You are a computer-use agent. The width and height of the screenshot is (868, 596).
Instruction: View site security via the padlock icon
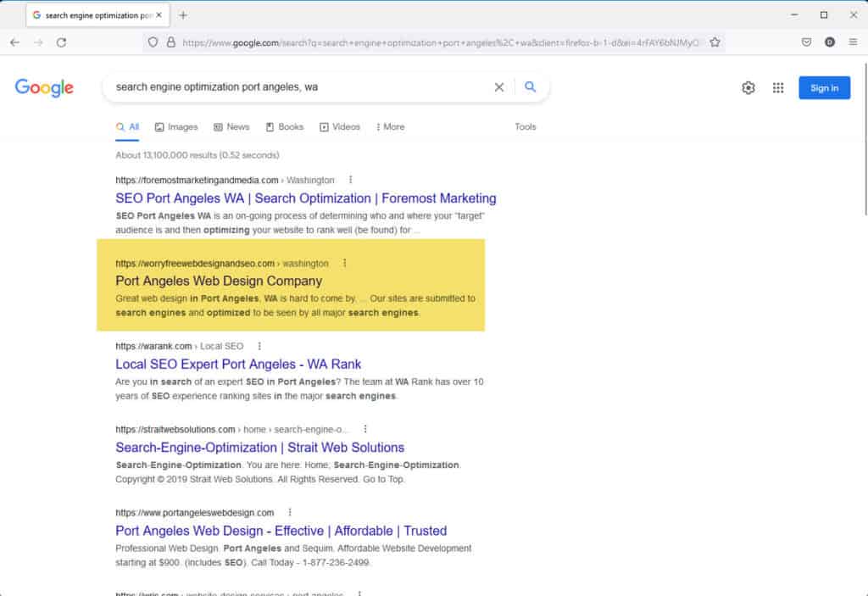coord(171,42)
